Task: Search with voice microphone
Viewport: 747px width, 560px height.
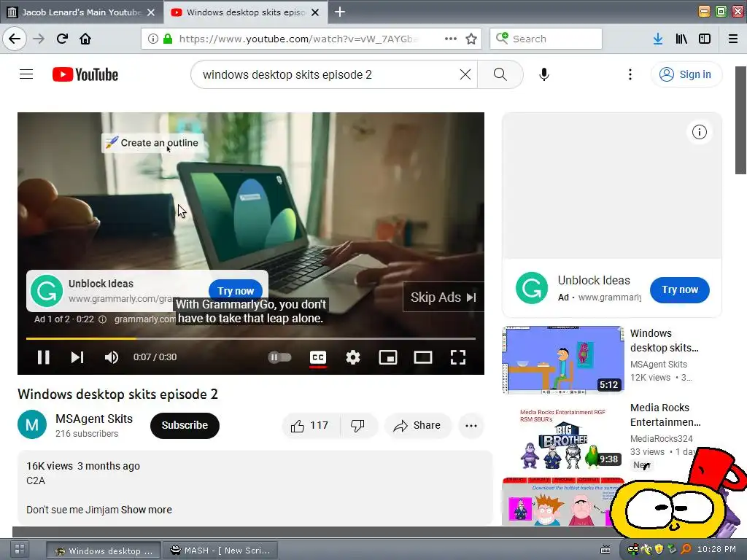Action: [x=544, y=74]
